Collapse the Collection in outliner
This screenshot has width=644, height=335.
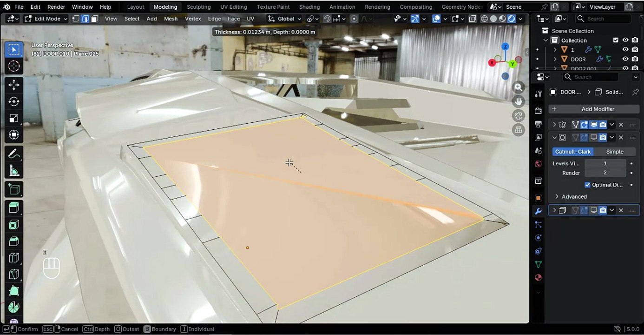(545, 40)
